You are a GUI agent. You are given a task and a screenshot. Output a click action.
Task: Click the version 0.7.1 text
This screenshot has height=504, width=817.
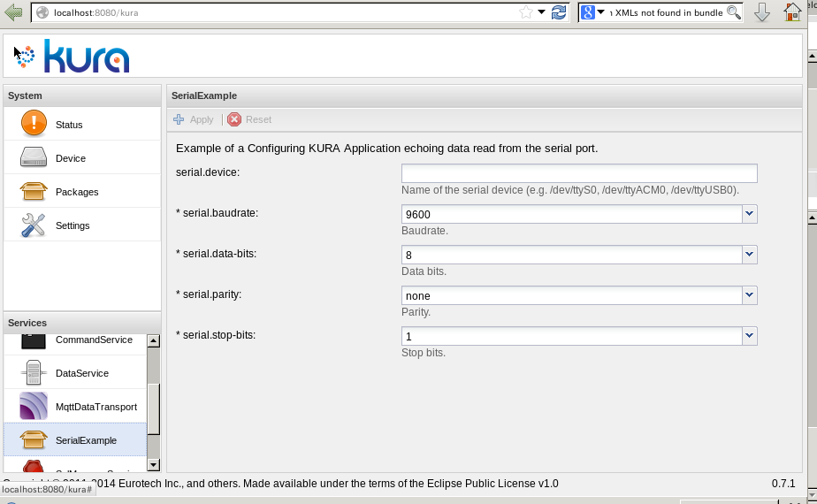coord(783,484)
